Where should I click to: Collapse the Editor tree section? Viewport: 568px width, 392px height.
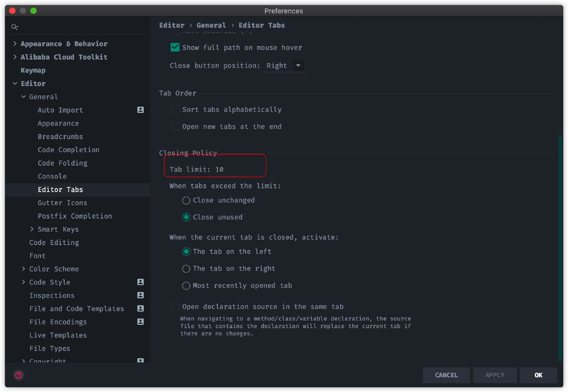coord(15,83)
